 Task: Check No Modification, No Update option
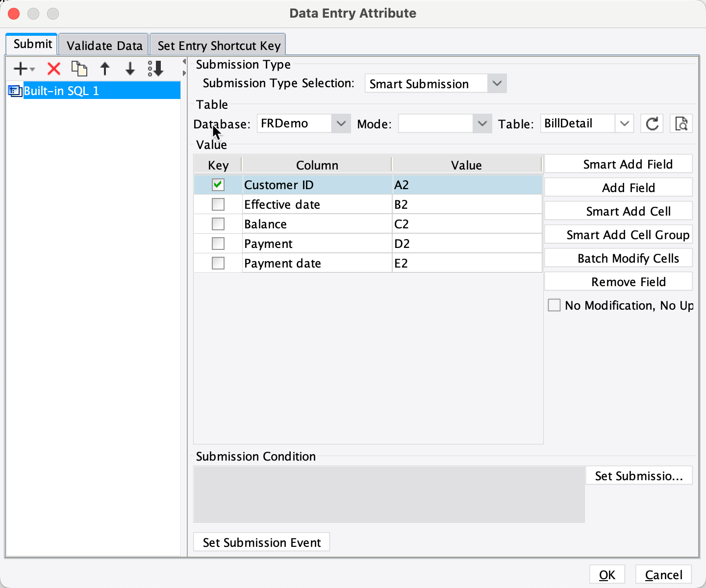(555, 305)
